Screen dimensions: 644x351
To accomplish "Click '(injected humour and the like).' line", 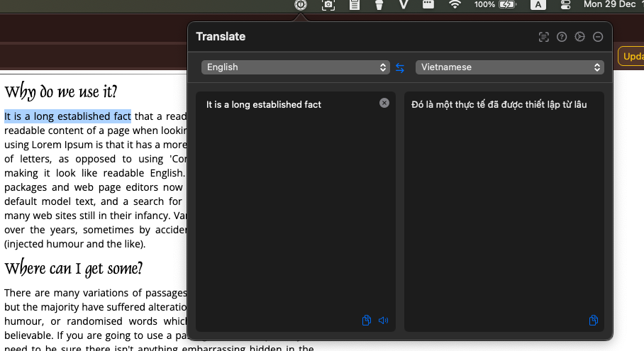I will pyautogui.click(x=74, y=244).
